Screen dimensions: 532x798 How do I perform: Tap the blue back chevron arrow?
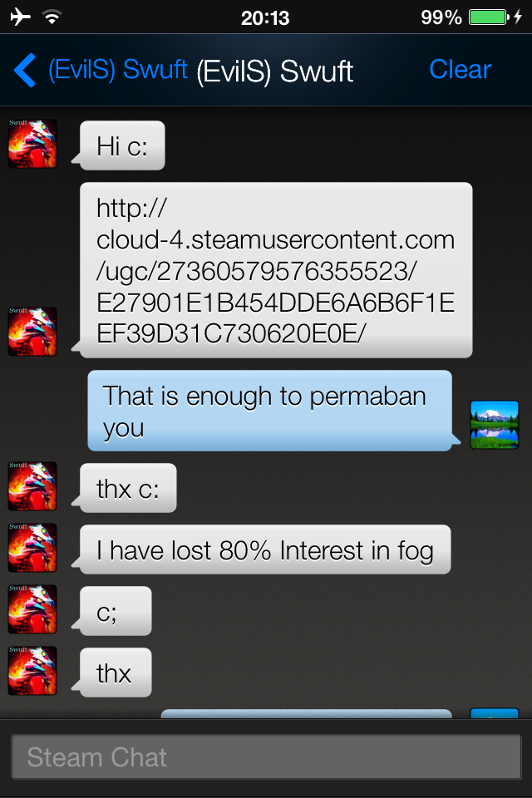click(25, 70)
